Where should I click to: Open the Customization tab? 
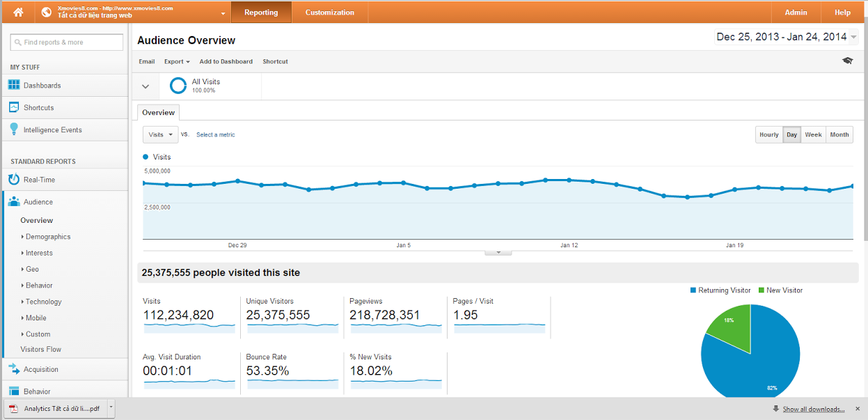pos(329,12)
